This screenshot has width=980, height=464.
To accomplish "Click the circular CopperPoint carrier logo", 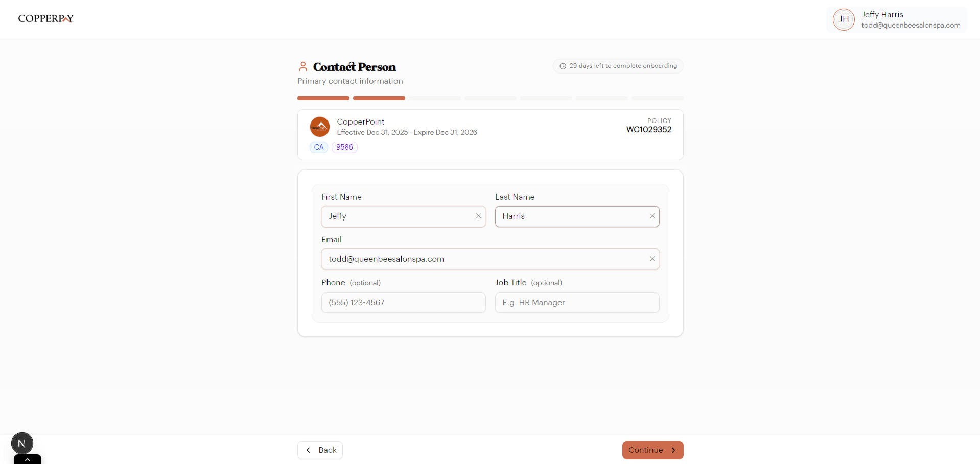I will pyautogui.click(x=320, y=127).
